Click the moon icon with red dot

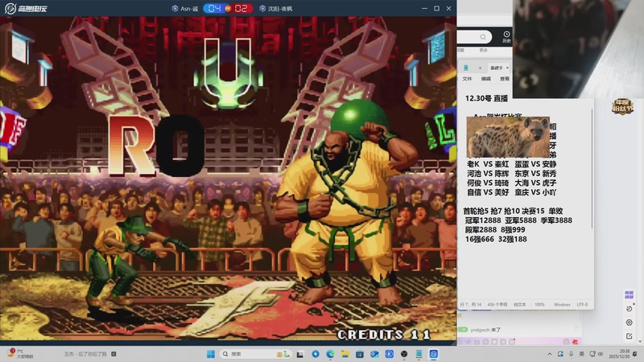630,309
